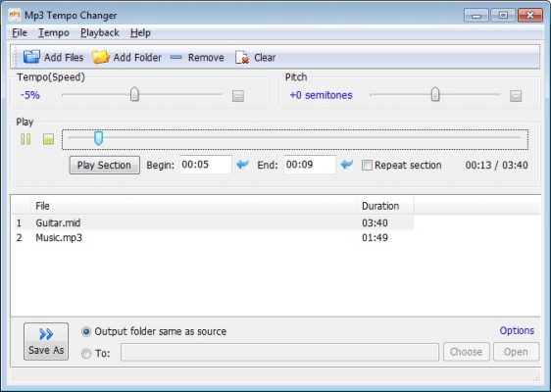Open the Options link

(517, 330)
